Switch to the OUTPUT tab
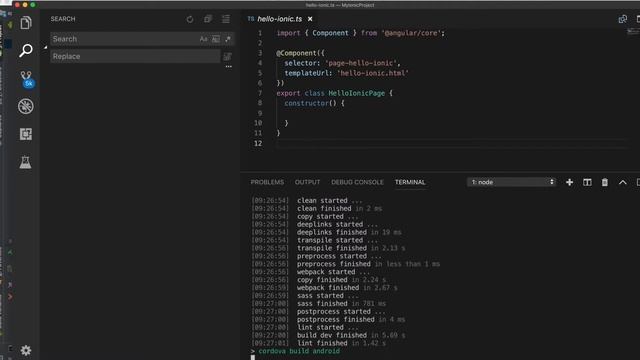Image resolution: width=640 pixels, height=360 pixels. coord(307,182)
